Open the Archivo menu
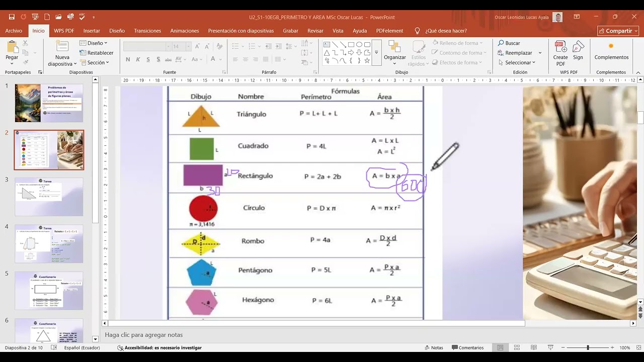This screenshot has height=362, width=644. pos(14,31)
